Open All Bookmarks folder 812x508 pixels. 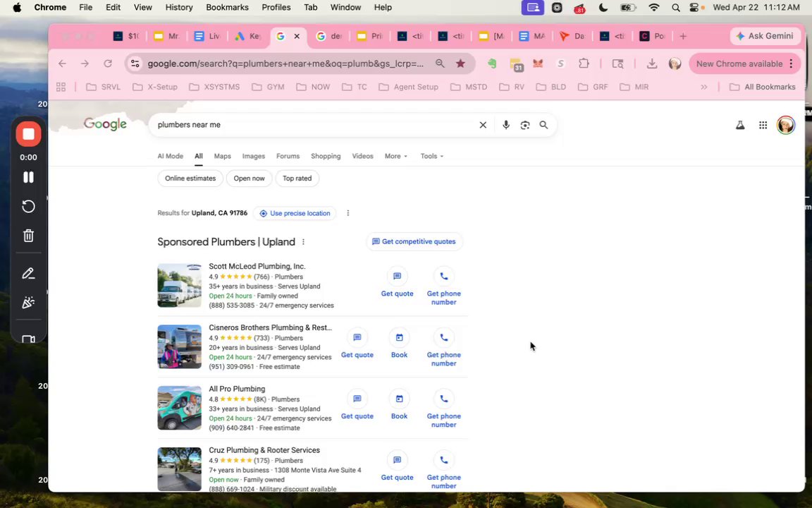pyautogui.click(x=762, y=87)
